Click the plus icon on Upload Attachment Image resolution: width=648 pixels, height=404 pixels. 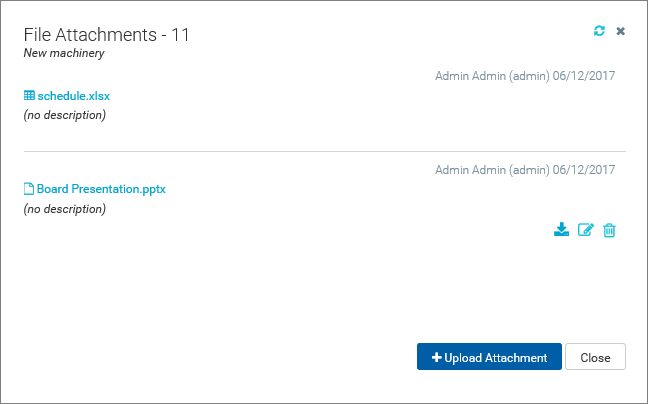[437, 358]
